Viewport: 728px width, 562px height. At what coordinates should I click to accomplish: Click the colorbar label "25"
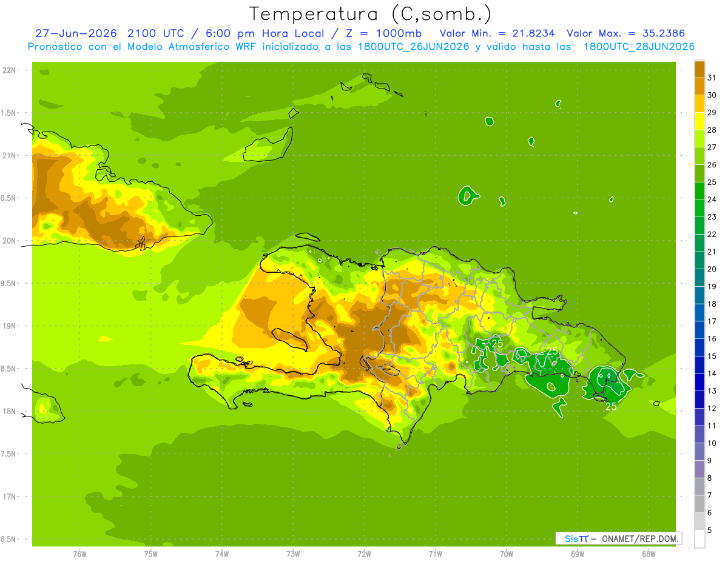(712, 182)
